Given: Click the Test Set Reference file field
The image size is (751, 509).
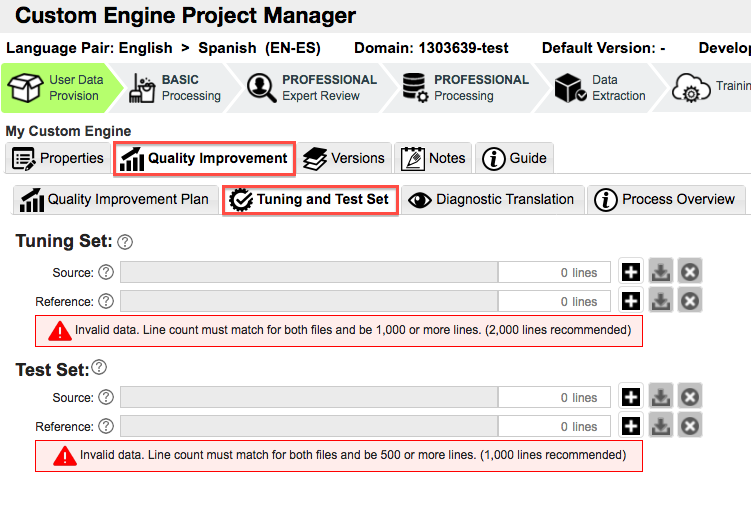Looking at the screenshot, I should point(309,426).
